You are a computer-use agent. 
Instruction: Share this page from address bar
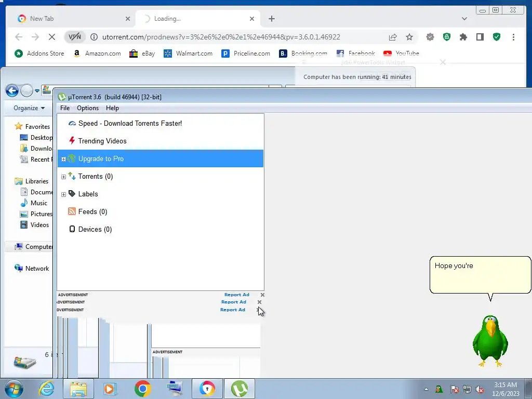point(393,37)
